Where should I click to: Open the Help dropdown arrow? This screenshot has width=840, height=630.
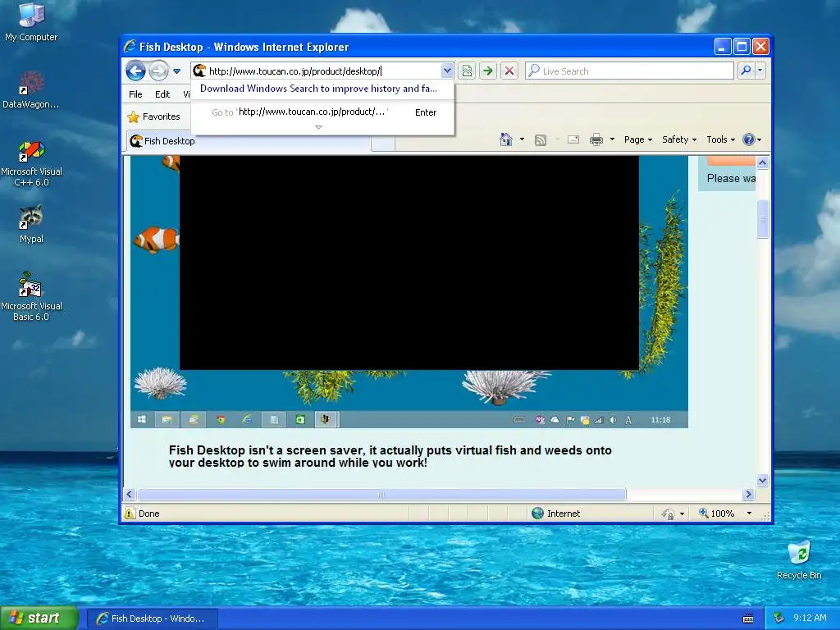(x=759, y=140)
